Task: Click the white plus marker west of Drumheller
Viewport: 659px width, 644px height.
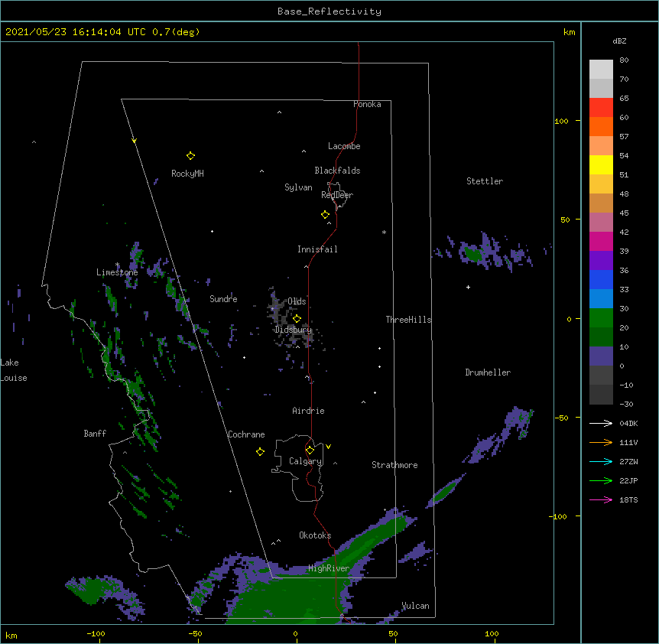Action: pyautogui.click(x=468, y=287)
